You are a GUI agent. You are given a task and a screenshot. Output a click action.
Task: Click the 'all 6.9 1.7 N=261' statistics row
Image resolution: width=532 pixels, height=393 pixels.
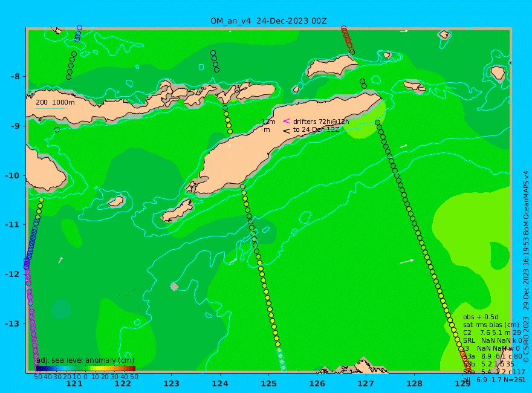tap(495, 380)
